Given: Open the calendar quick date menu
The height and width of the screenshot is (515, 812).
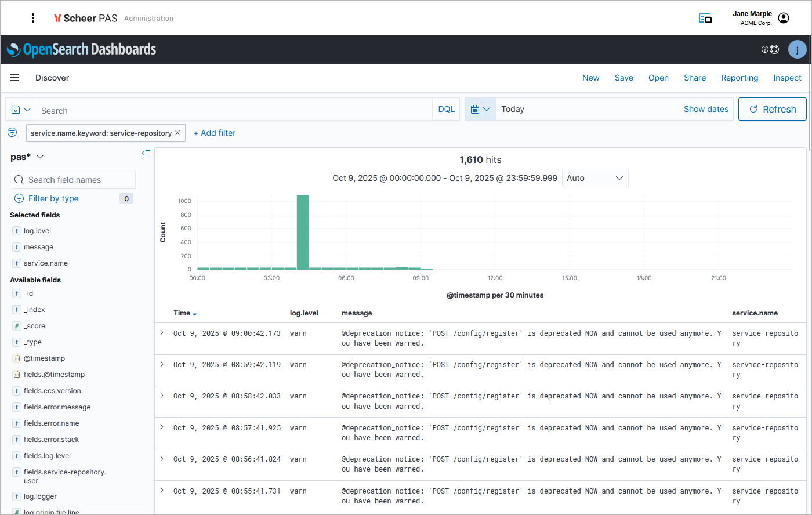Looking at the screenshot, I should 480,109.
